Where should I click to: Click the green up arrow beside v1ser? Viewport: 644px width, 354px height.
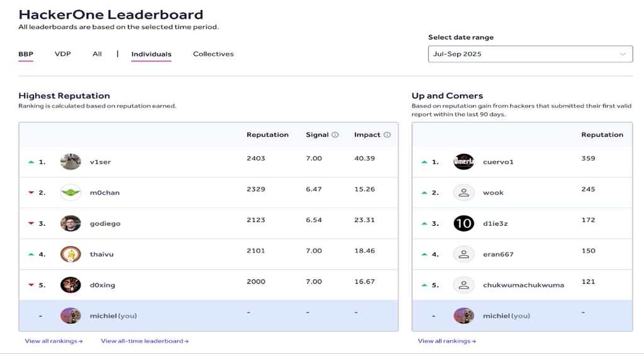pos(31,162)
